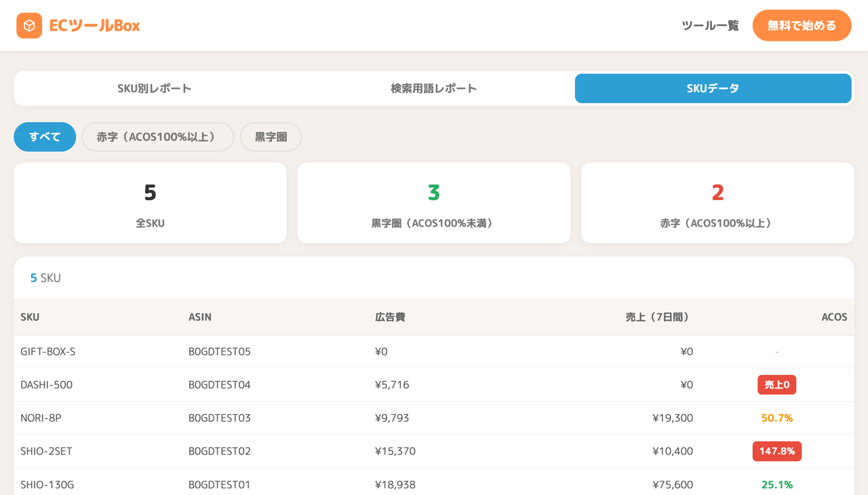Click the ECツールBox cube logo icon
Viewport: 868px width, 495px height.
coord(29,26)
